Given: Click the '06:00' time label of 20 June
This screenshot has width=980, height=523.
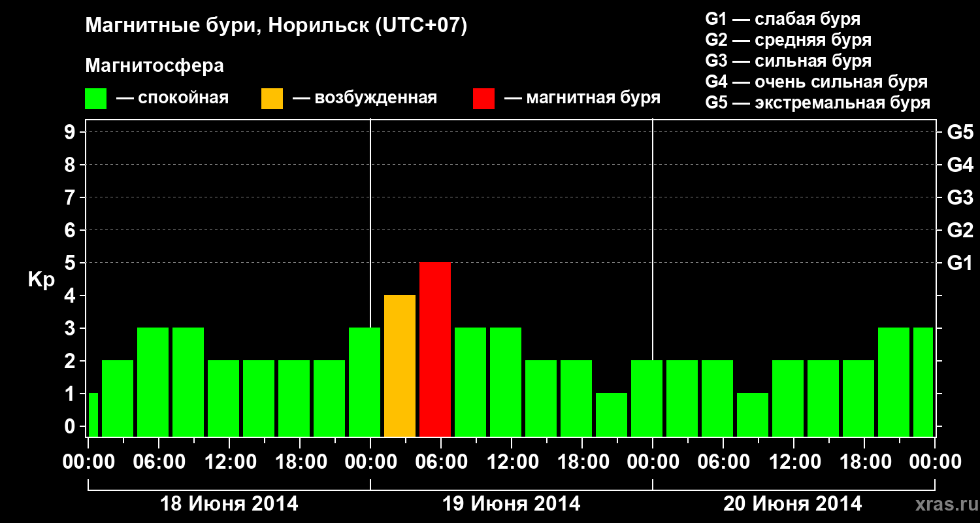Looking at the screenshot, I should click(723, 462).
